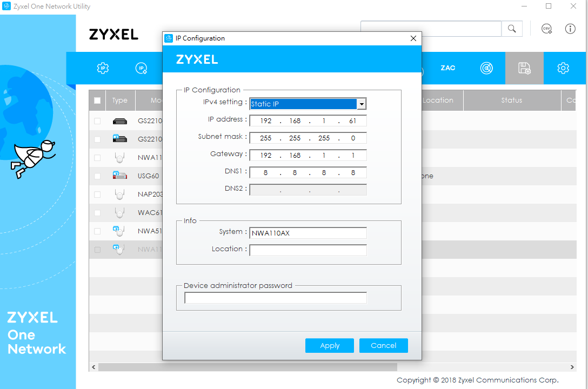Close the IP Configuration dialog

413,38
